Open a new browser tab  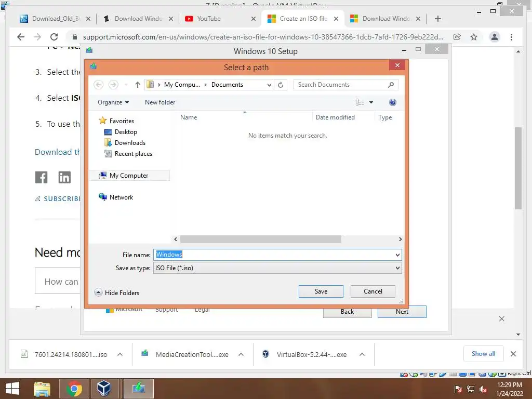tap(437, 19)
